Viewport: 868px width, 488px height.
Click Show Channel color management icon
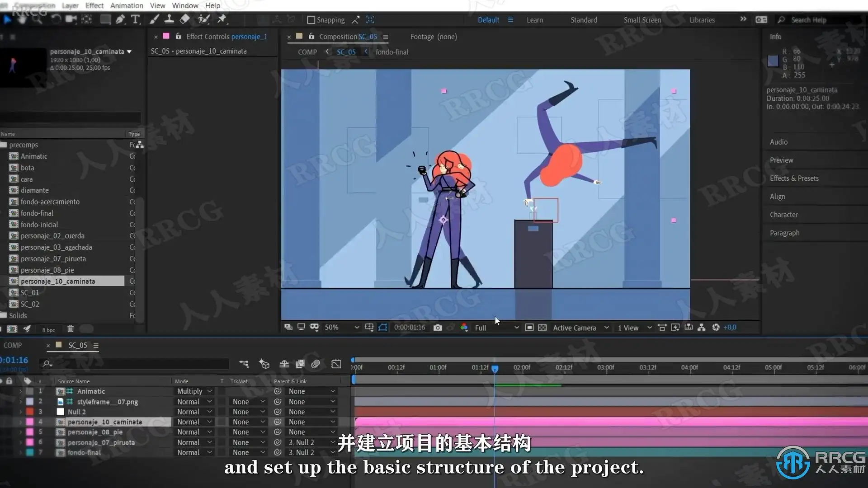pyautogui.click(x=464, y=328)
